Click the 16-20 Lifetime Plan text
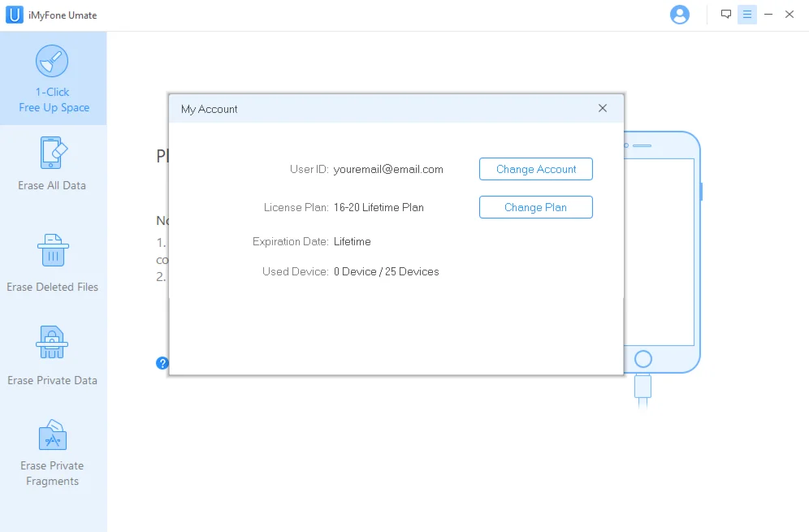 click(379, 207)
